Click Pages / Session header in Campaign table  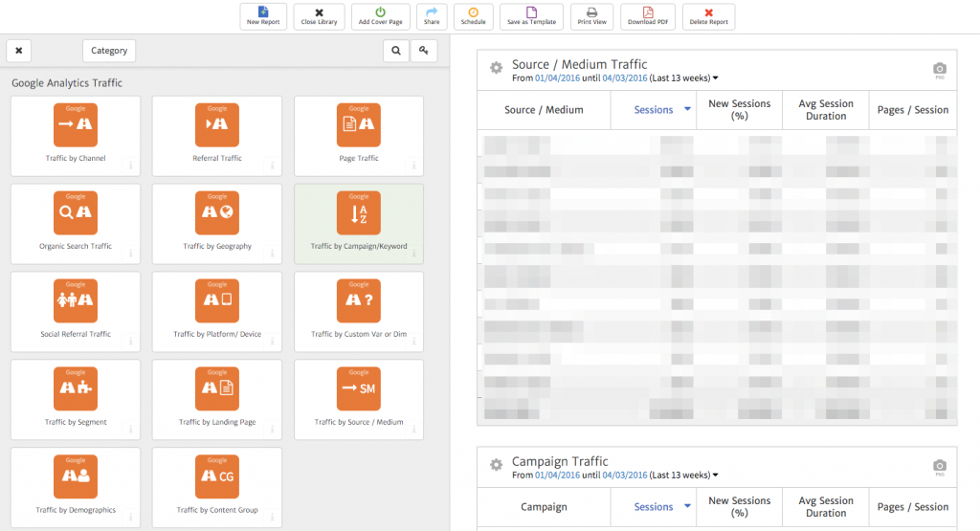click(x=912, y=507)
